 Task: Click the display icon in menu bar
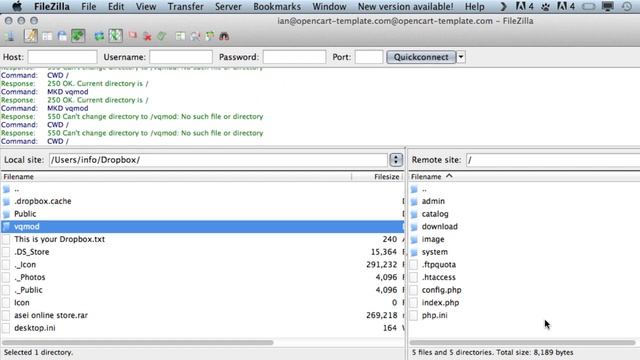pyautogui.click(x=608, y=7)
